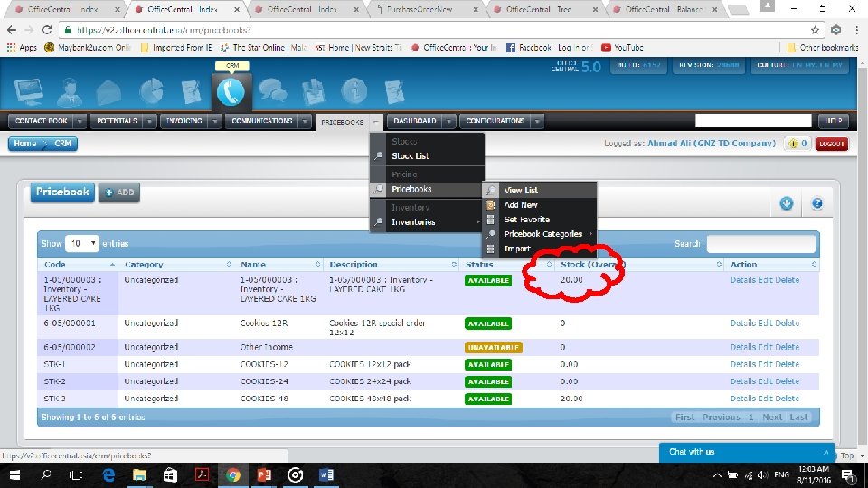The height and width of the screenshot is (488, 868).
Task: Launch Microsoft Edge from taskbar
Action: [108, 475]
